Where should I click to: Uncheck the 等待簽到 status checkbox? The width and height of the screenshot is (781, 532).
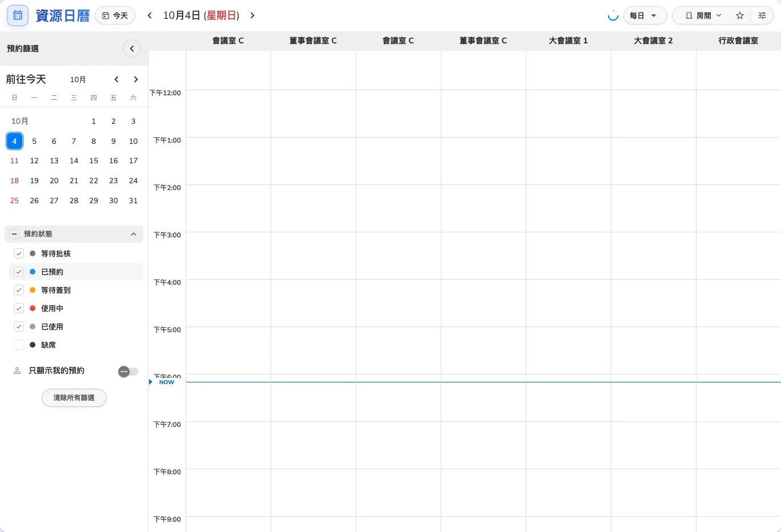pos(19,290)
